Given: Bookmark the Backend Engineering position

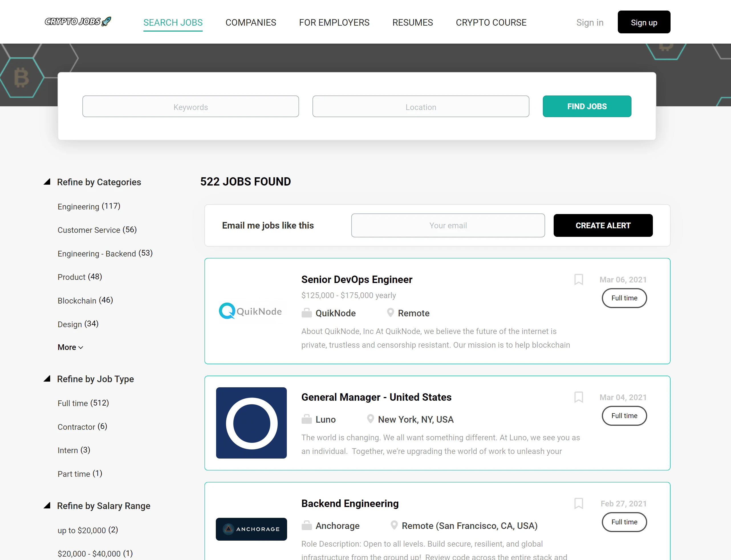Looking at the screenshot, I should coord(578,503).
